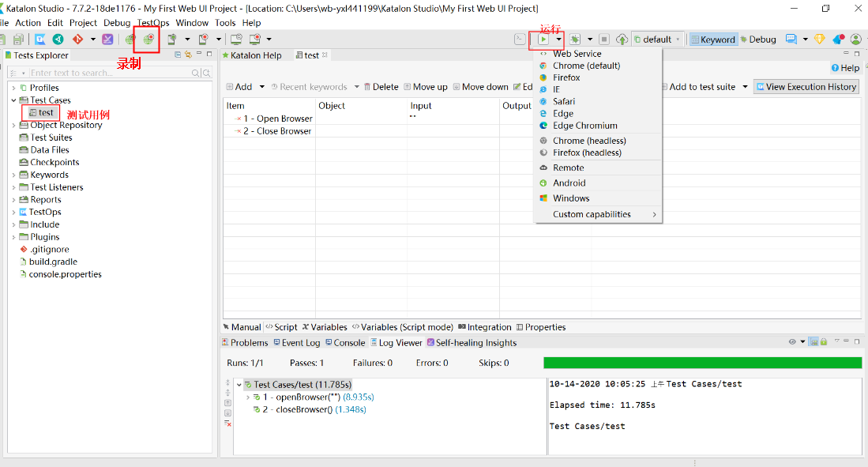
Task: Open the Katalon Store plugin icon
Action: pos(58,40)
